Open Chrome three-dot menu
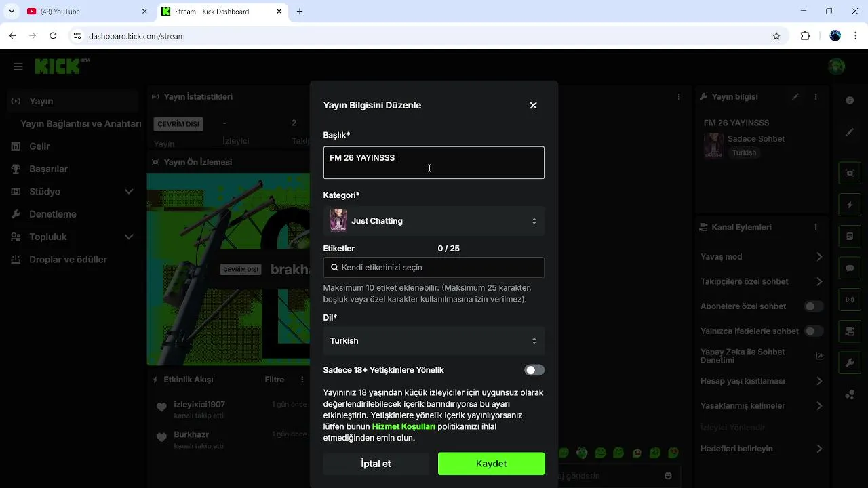The height and width of the screenshot is (488, 868). coord(856,36)
